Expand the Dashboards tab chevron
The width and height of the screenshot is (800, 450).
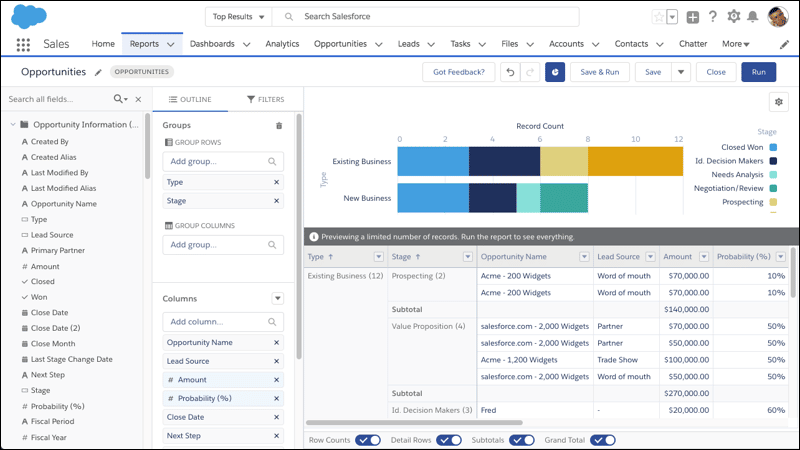pyautogui.click(x=246, y=45)
